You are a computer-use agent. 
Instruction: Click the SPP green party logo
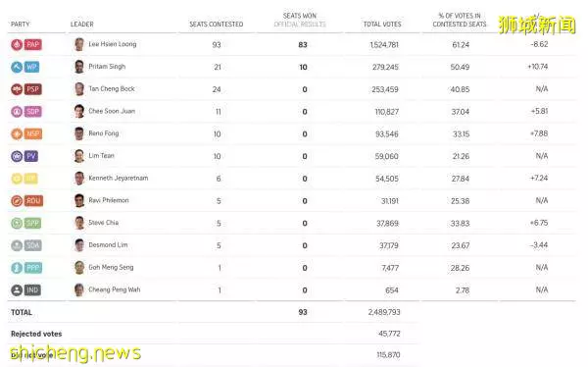click(17, 223)
